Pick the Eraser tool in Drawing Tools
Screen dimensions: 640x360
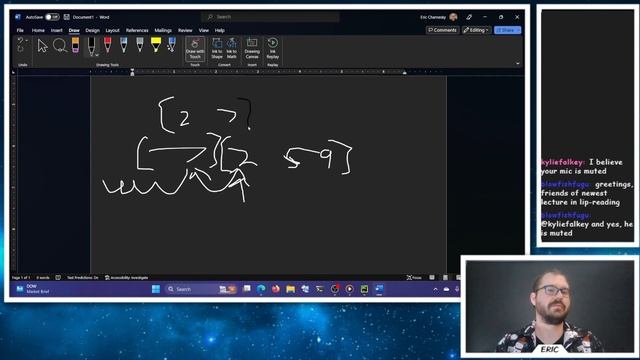[x=76, y=45]
